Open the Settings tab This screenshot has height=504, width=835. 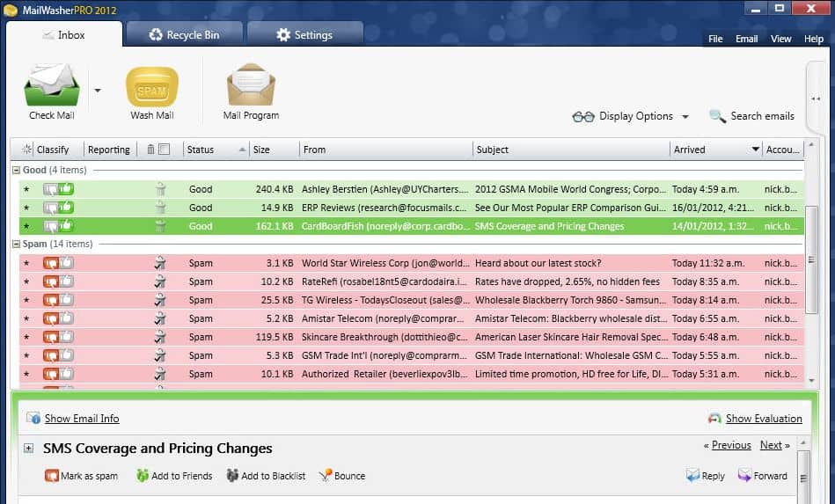coord(305,35)
